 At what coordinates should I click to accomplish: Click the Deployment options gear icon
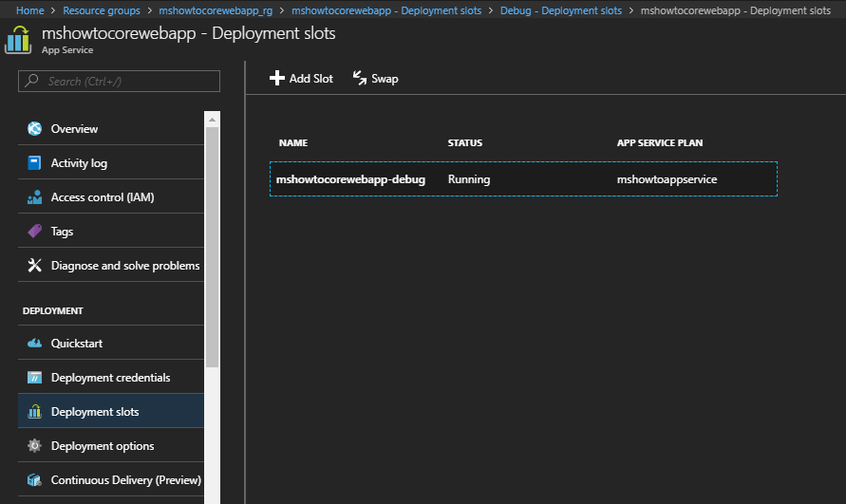[34, 446]
